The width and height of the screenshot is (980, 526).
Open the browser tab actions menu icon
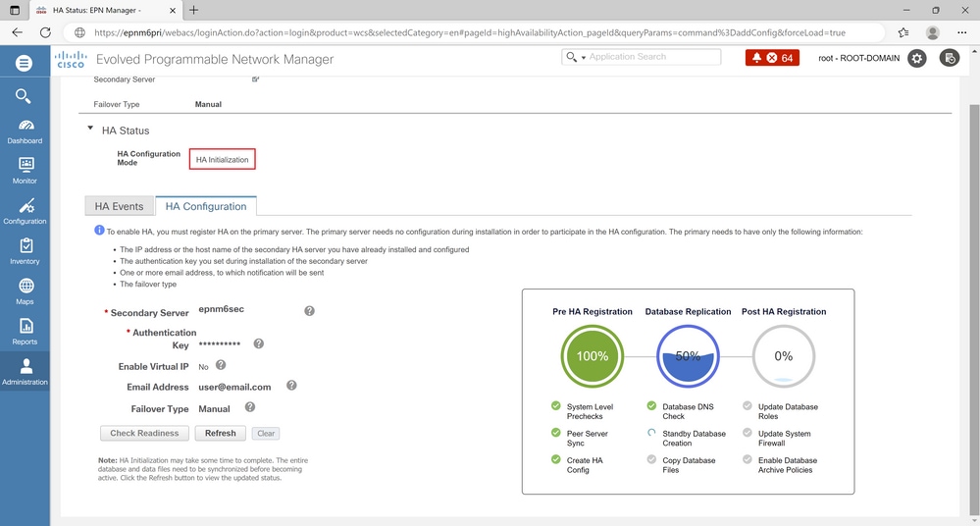[15, 10]
